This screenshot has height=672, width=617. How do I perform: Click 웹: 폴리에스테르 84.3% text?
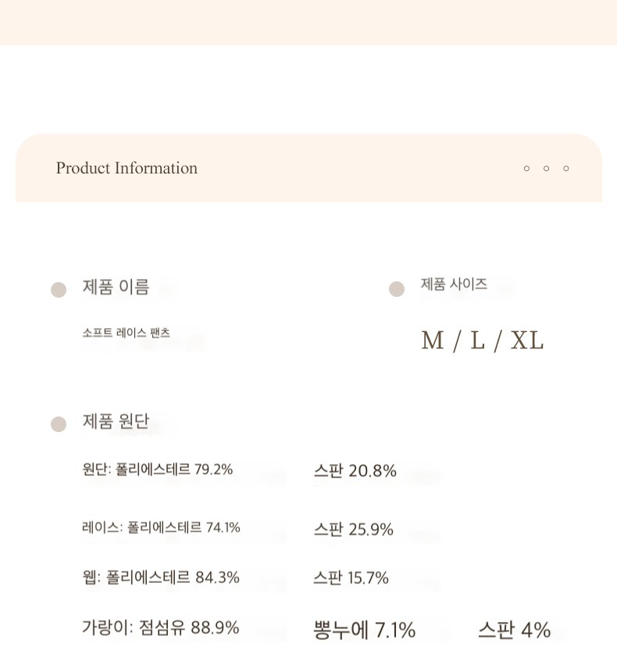[161, 577]
